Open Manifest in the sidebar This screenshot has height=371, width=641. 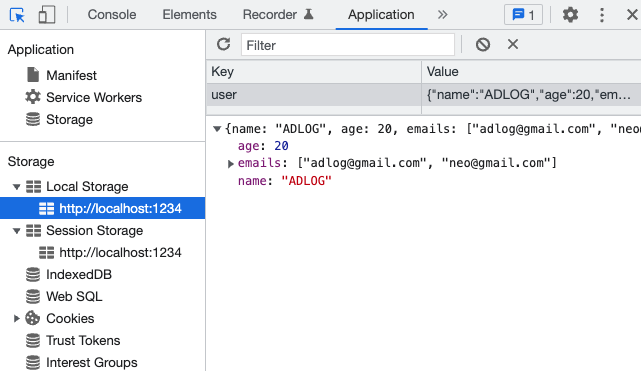click(x=72, y=75)
